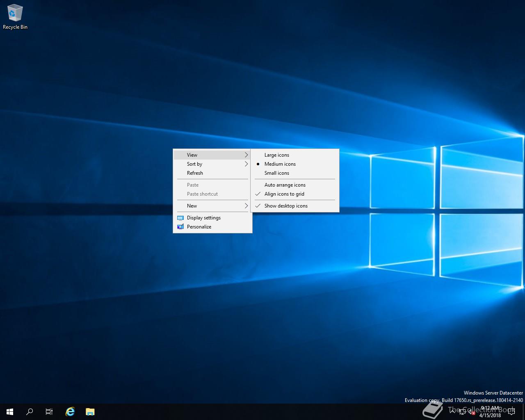Click Refresh in the context menu
The height and width of the screenshot is (420, 525).
[x=212, y=173]
